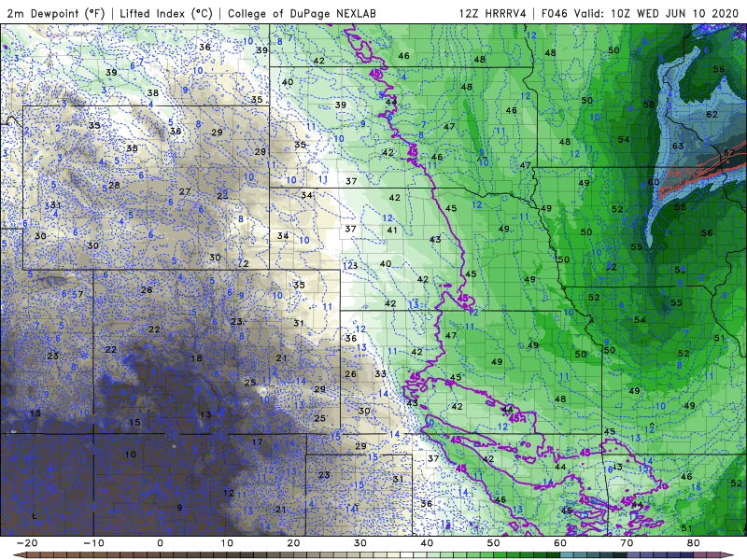This screenshot has height=560, width=747.
Task: Click the 70 label on the color scale
Action: tap(627, 543)
